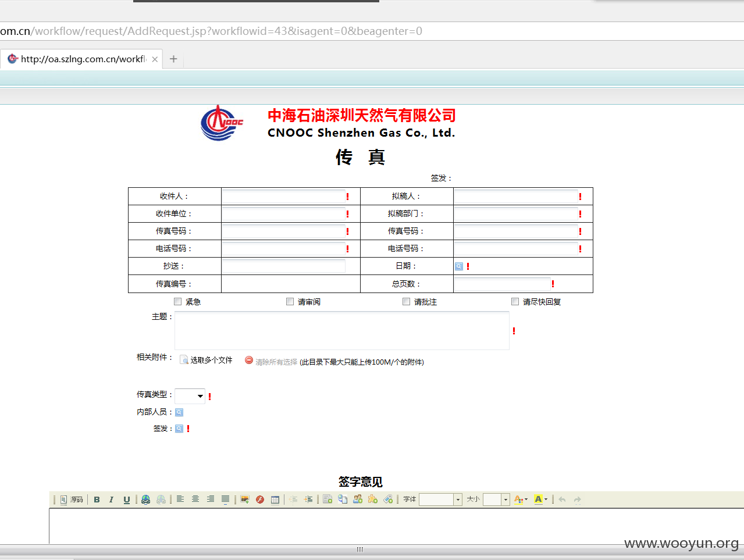Toggle italic formatting in editor toolbar

pyautogui.click(x=112, y=500)
